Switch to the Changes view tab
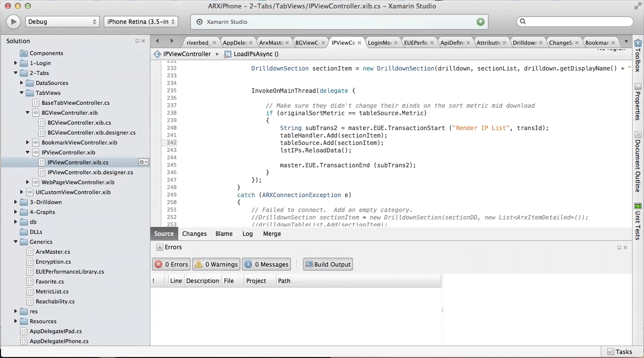This screenshot has height=358, width=644. pos(194,233)
